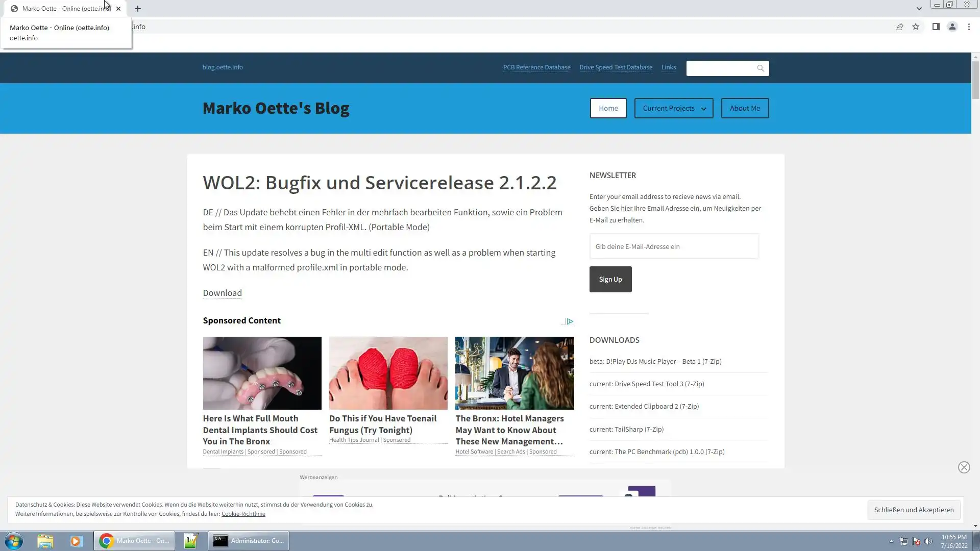Show hidden system tray icons arrow

click(x=891, y=541)
